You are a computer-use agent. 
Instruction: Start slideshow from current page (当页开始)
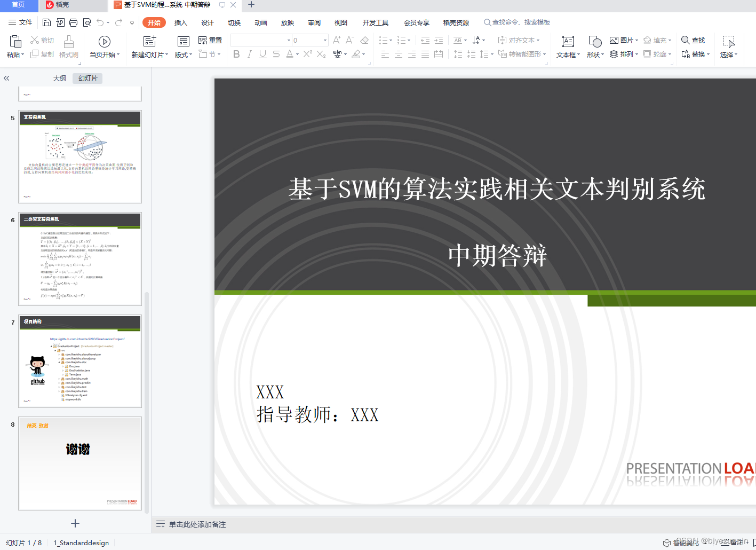point(104,42)
